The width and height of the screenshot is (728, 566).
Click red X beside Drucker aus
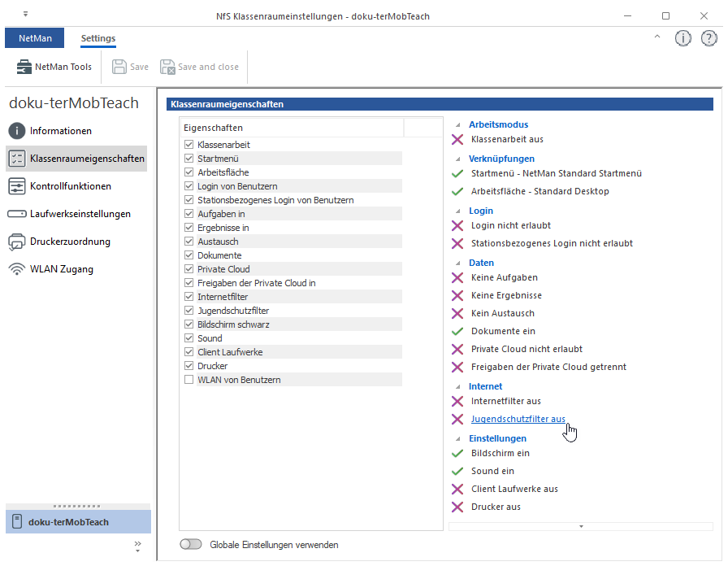[457, 507]
